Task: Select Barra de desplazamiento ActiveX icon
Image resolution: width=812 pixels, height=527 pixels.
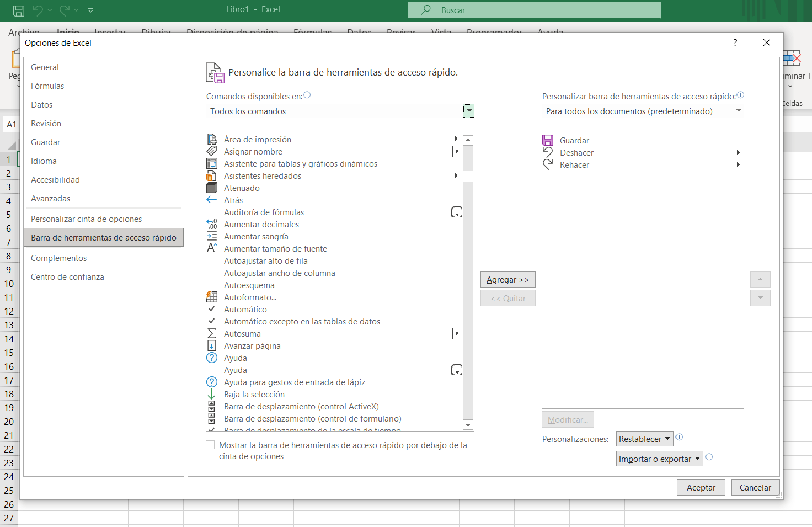Action: pos(212,407)
